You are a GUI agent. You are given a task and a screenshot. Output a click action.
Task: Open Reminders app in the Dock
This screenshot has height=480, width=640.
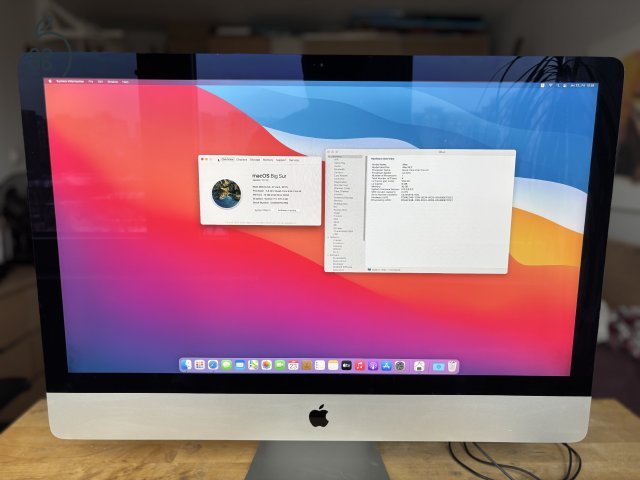click(x=320, y=365)
